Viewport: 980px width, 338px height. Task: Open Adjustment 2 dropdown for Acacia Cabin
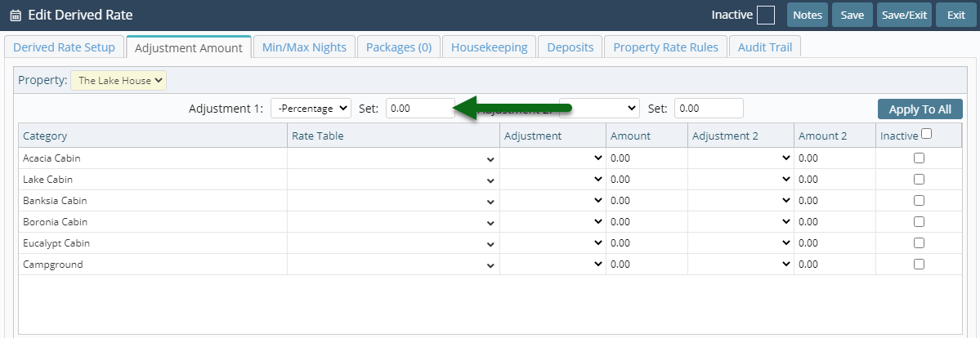tap(741, 158)
